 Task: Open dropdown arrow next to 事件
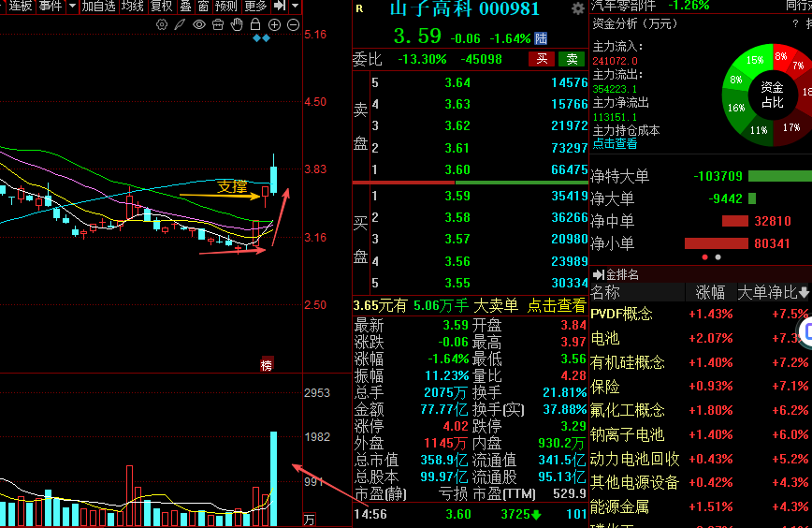73,6
